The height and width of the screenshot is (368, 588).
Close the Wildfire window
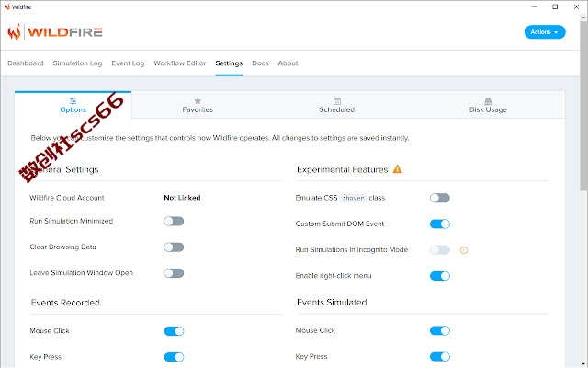576,6
